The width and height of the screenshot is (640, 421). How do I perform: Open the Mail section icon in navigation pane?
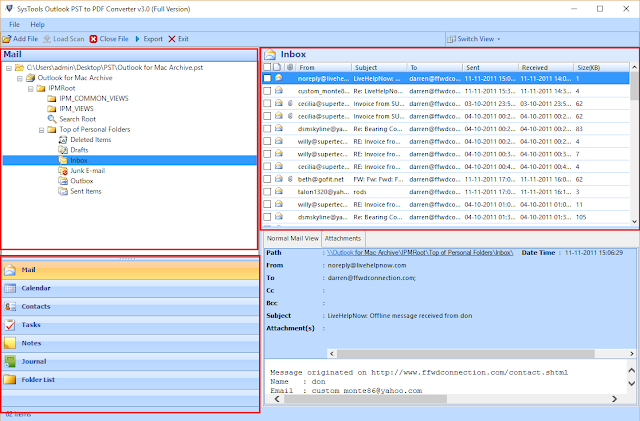(10, 270)
